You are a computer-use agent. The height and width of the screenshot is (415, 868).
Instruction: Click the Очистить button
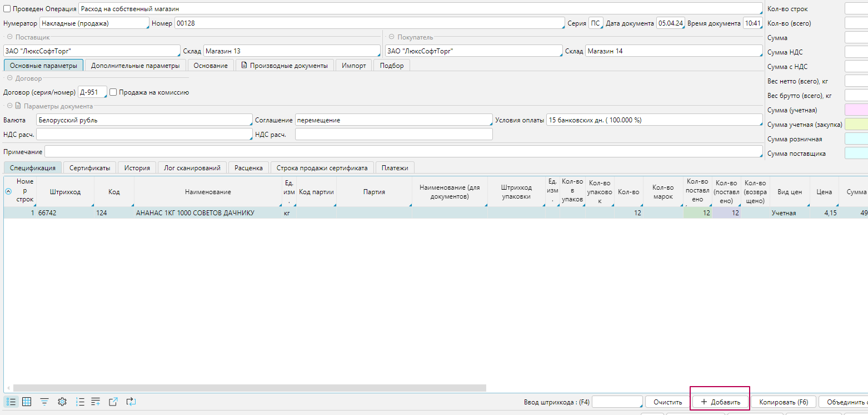coord(667,402)
